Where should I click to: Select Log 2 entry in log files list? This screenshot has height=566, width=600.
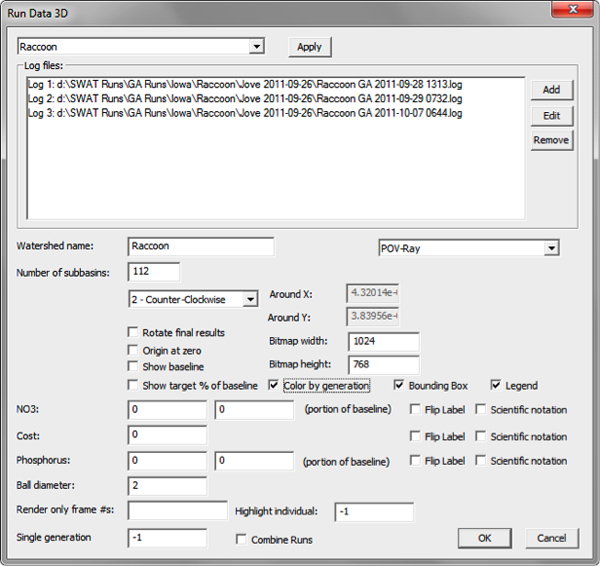245,101
